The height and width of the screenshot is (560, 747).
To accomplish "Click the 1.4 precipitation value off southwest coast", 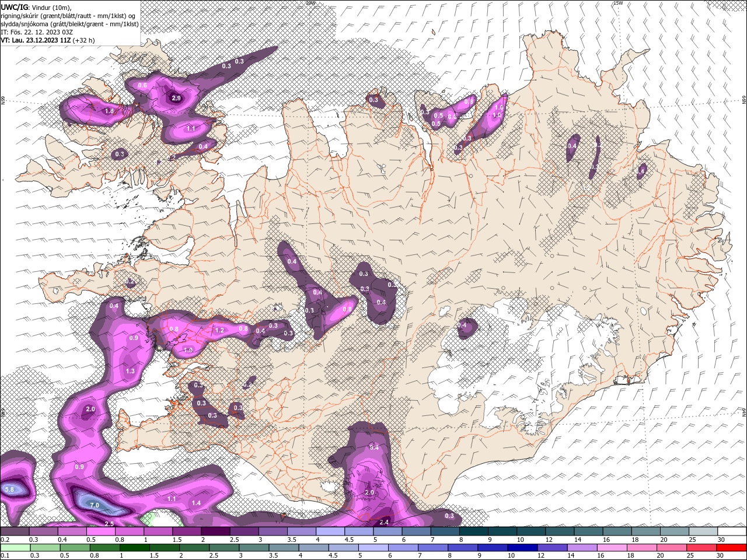I will [196, 503].
